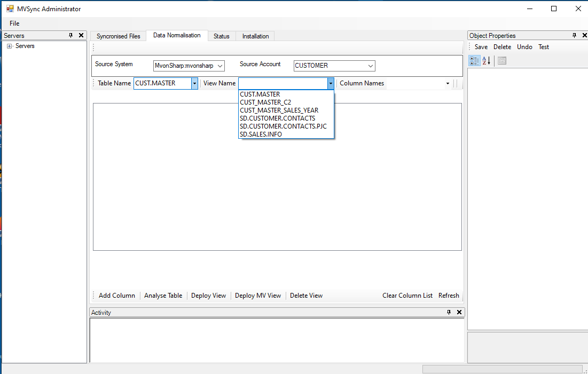Switch to the Data Normalisation tab
588x374 pixels.
tap(177, 35)
